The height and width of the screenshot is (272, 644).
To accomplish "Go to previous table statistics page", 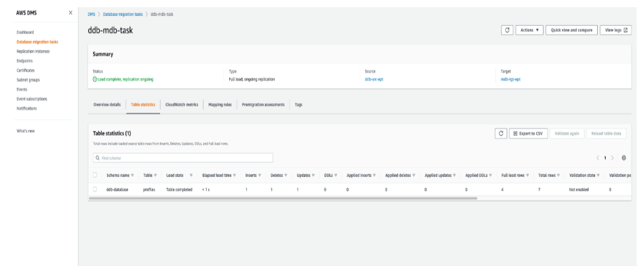I will coord(598,158).
